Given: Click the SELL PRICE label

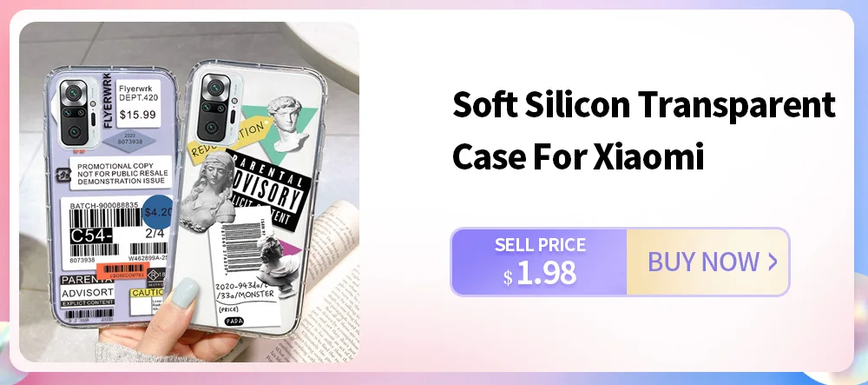Looking at the screenshot, I should [540, 244].
